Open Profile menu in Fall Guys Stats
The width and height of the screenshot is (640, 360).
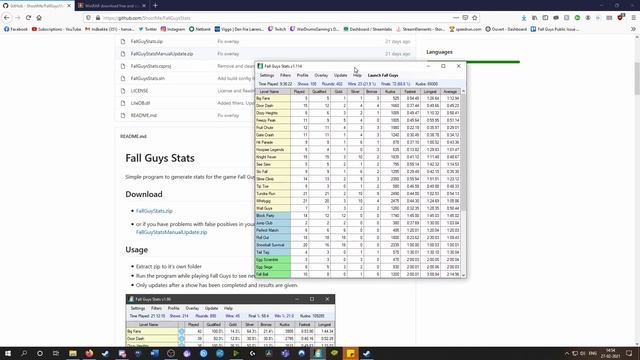(x=302, y=76)
